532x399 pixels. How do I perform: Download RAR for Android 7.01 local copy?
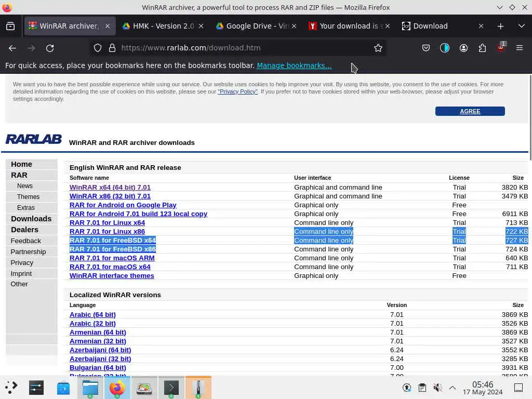(x=138, y=214)
